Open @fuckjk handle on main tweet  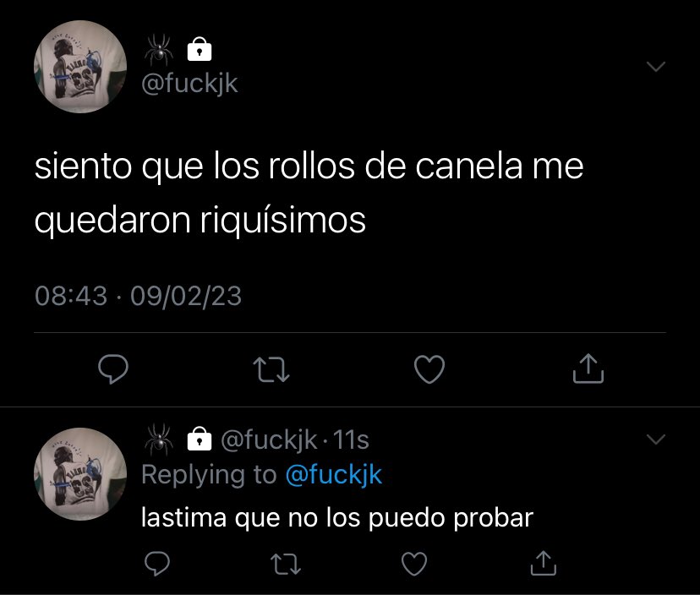coord(189,84)
